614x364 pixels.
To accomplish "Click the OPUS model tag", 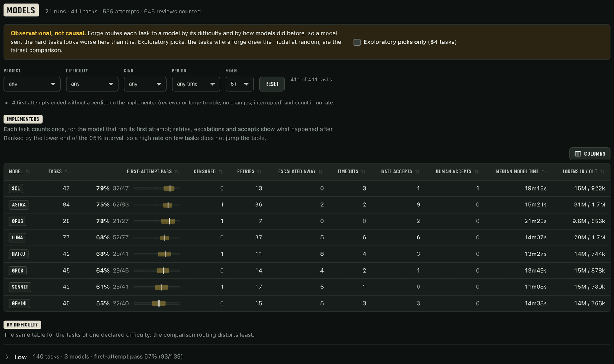I will click(17, 221).
